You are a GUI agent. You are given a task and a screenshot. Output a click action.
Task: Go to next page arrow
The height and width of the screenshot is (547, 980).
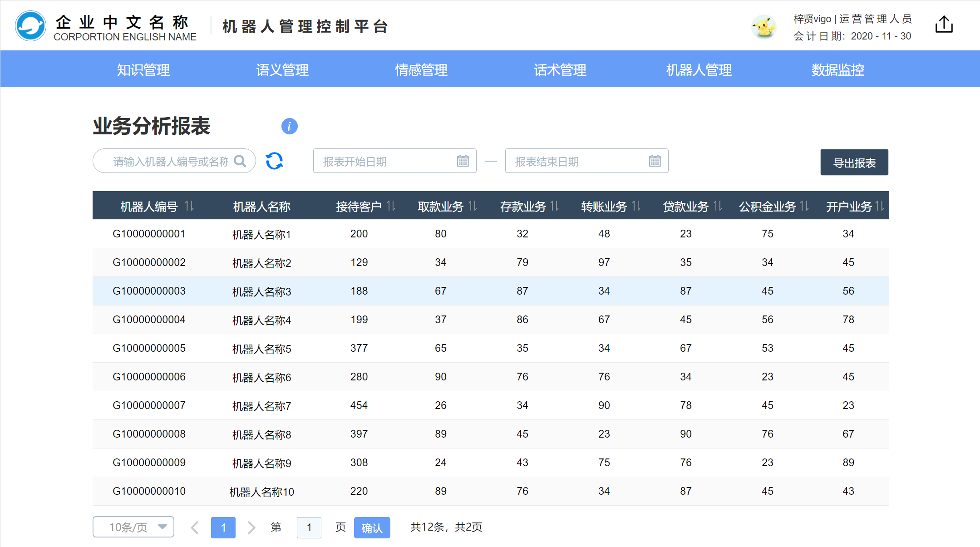click(x=251, y=527)
